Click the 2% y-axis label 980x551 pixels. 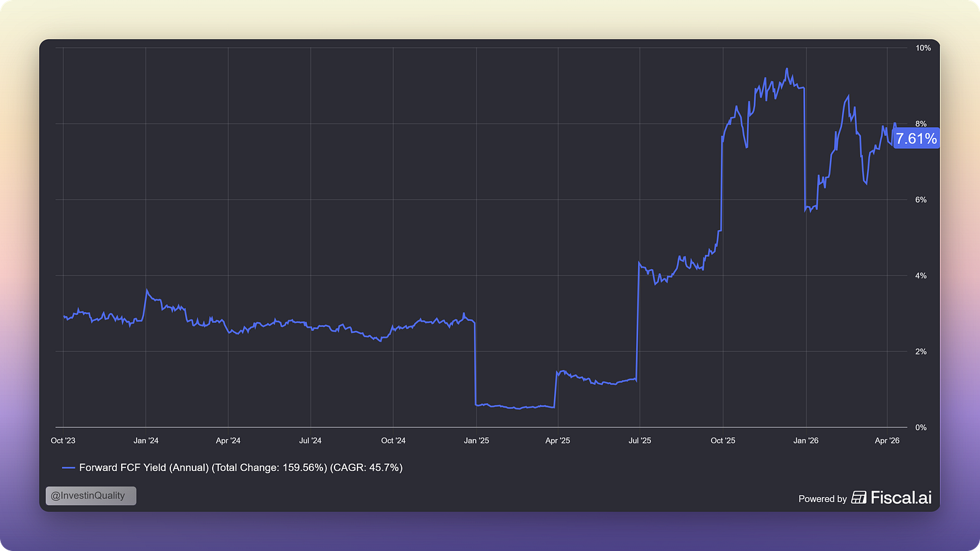[921, 352]
